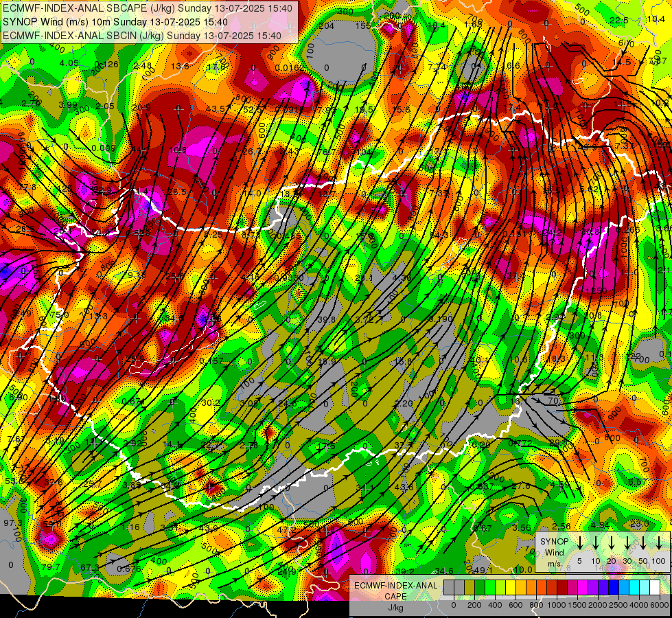Click the 400 tick label on the CAPE legend
672x618 pixels.
(x=495, y=605)
